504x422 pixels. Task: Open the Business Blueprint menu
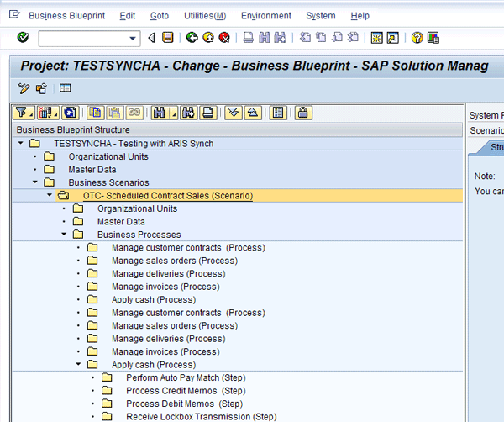pyautogui.click(x=67, y=16)
